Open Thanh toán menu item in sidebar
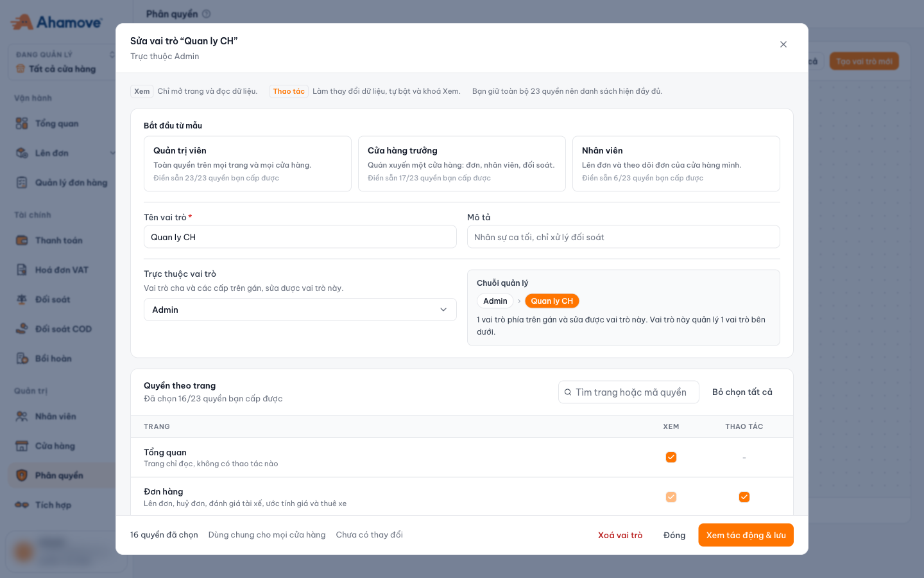Screen dimensions: 924x578 point(62,240)
